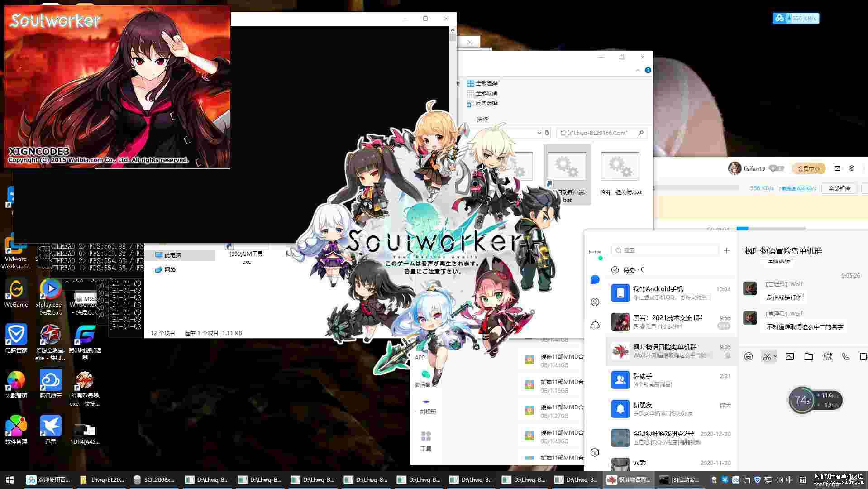Image resolution: width=868 pixels, height=489 pixels.
Task: Click the 556 KB/s floating speed widget
Action: [796, 18]
